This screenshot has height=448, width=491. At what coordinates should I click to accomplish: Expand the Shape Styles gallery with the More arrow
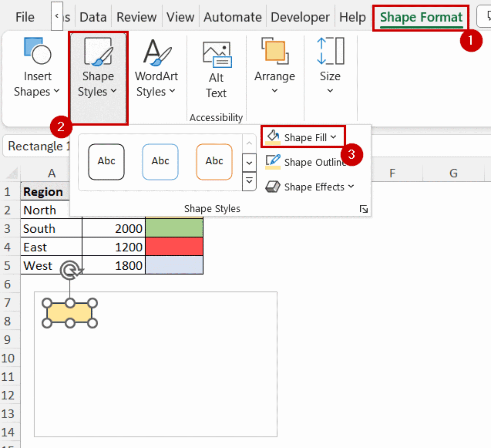(249, 181)
